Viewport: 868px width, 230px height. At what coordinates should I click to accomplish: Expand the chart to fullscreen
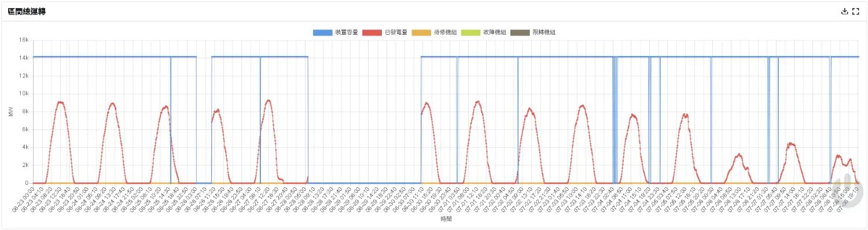855,12
